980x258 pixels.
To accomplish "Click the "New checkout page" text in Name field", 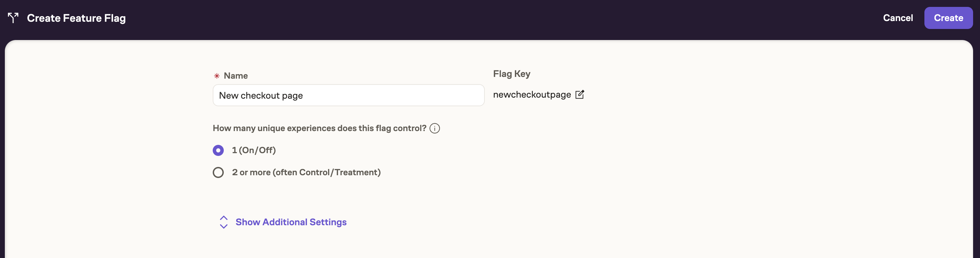I will 261,96.
